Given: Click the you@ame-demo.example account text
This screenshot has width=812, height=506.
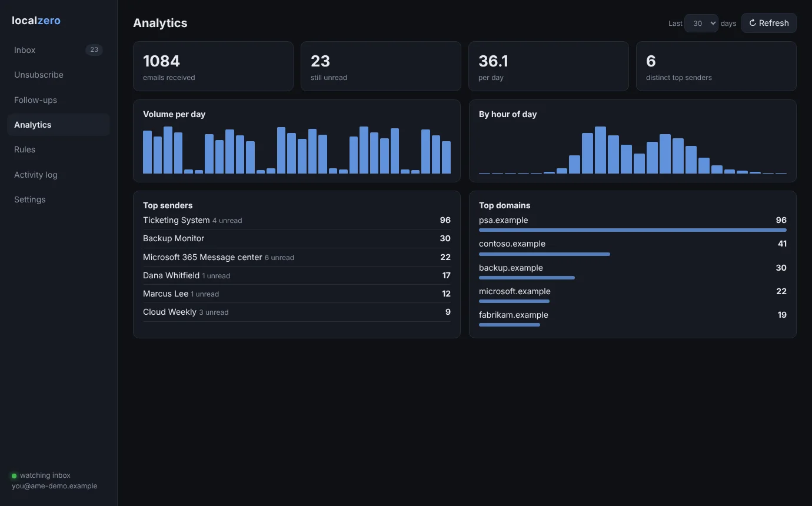Looking at the screenshot, I should pos(55,486).
